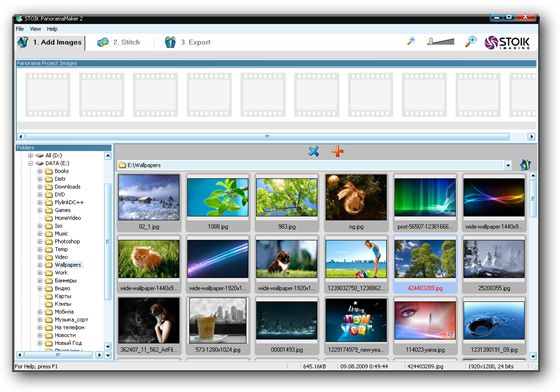Adjust the thumbnail zoom slider
Viewport: 560px width, 392px height.
[440, 42]
